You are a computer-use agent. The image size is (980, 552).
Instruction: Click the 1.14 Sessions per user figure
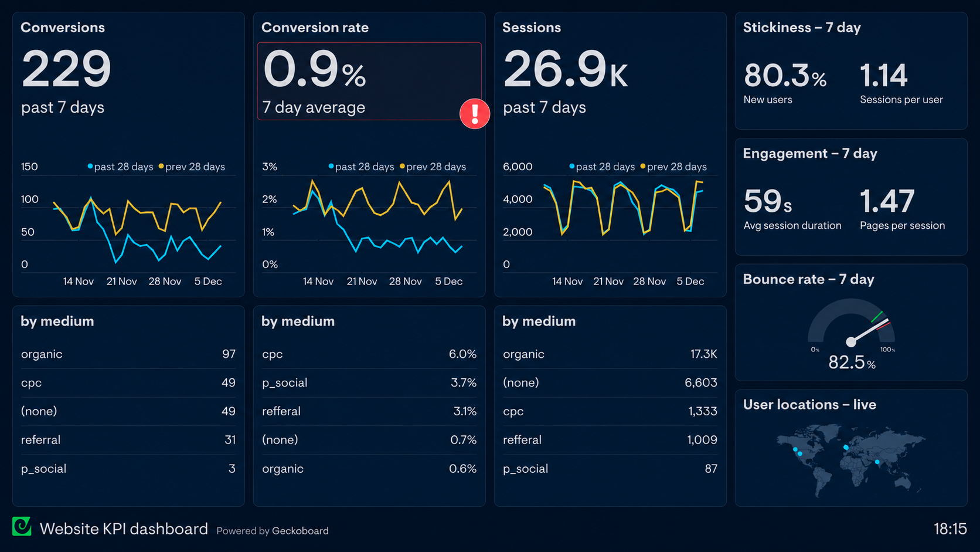click(883, 76)
